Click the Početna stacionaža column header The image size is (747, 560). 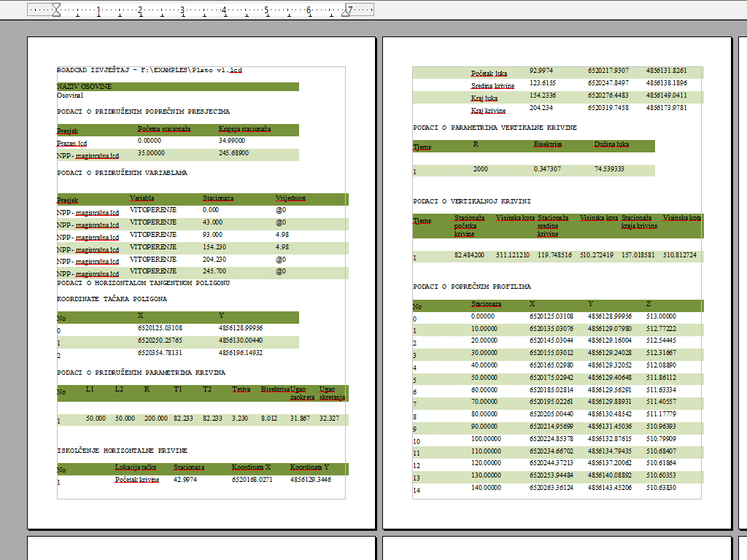(164, 130)
